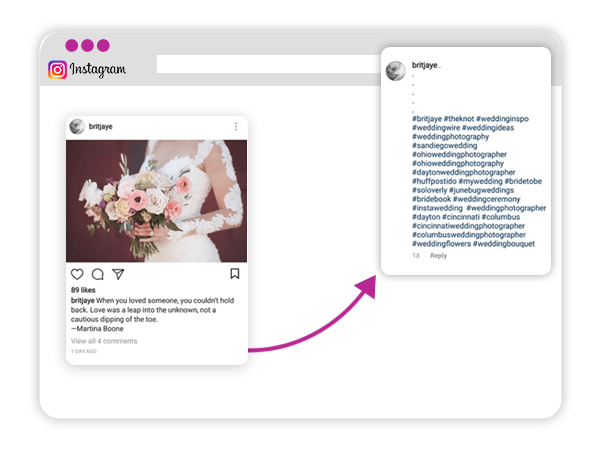Open the #cincinnati hashtag
600x450 pixels.
tap(461, 217)
